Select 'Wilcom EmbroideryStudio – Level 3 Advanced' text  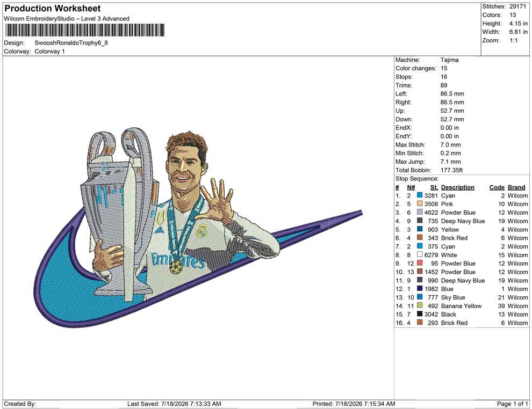click(67, 19)
